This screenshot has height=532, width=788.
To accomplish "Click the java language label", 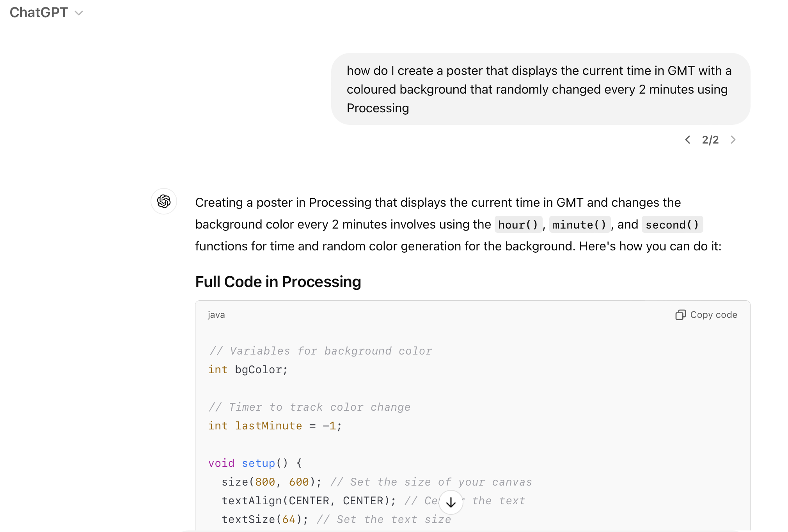I will pos(216,315).
